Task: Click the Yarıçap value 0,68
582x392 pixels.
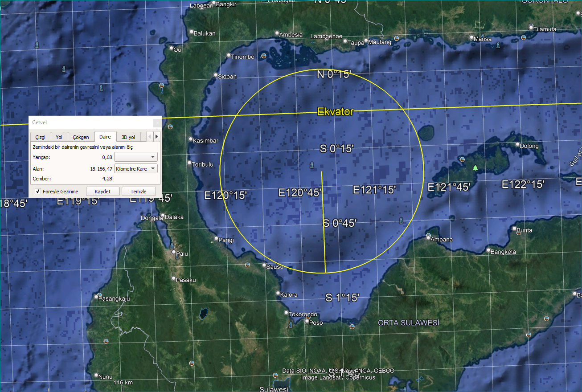Action: [107, 157]
